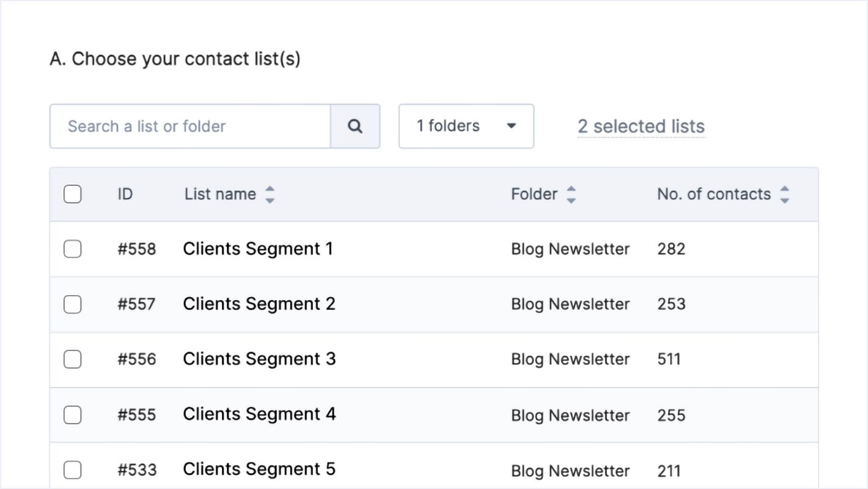Open the 1 folders dropdown

(x=466, y=127)
